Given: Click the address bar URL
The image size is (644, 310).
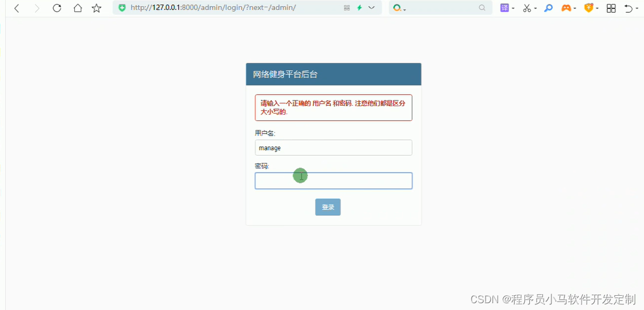Looking at the screenshot, I should coord(213,8).
